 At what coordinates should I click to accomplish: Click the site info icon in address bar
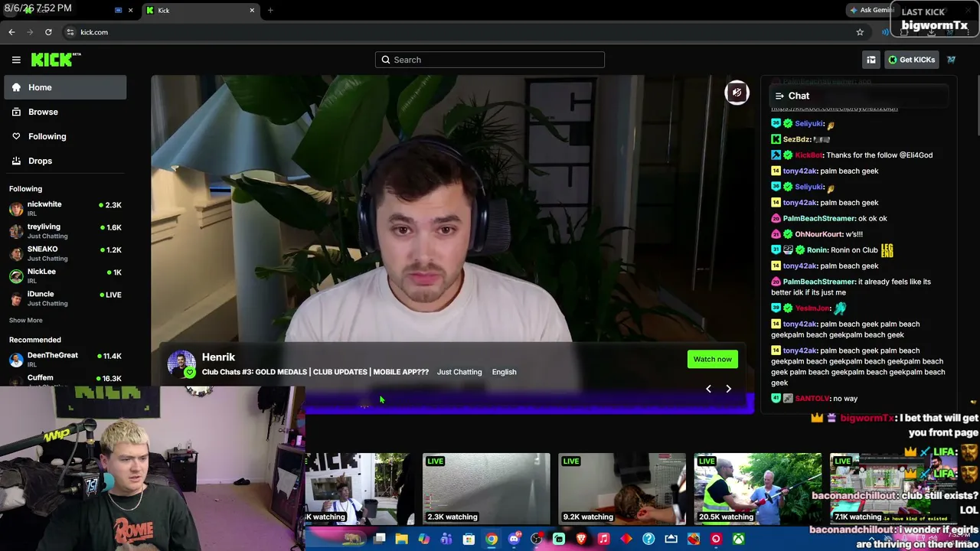click(x=70, y=32)
